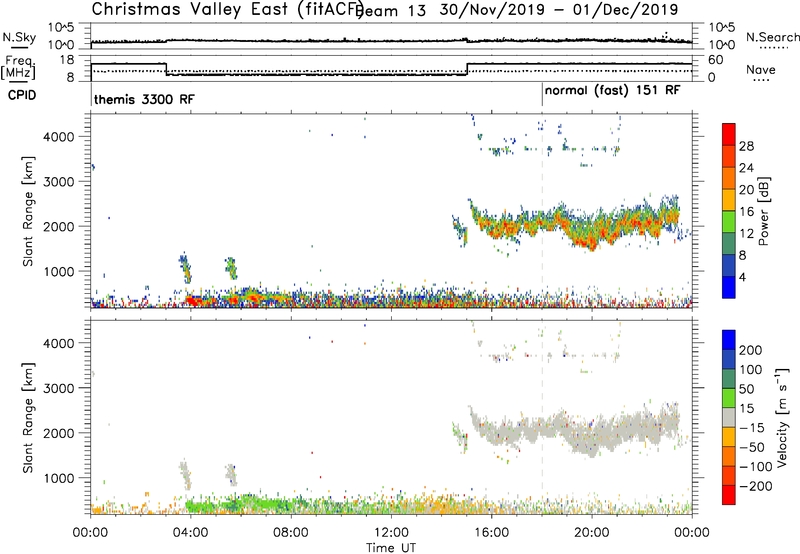The image size is (800, 554).
Task: Click the blue bottom segment of Power color bar
Action: coord(729,287)
